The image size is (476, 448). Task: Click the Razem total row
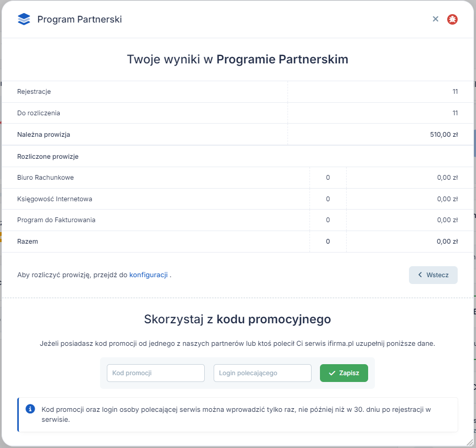tap(237, 242)
